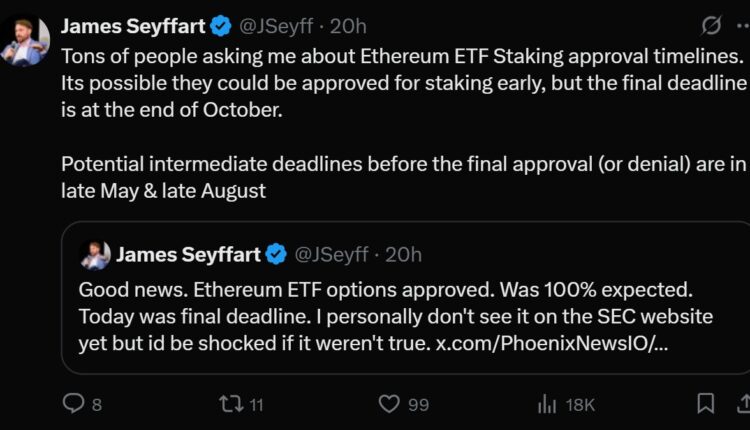Screen dimensions: 750x430
Task: Click the small avatar in the quoted tweet
Action: point(96,255)
